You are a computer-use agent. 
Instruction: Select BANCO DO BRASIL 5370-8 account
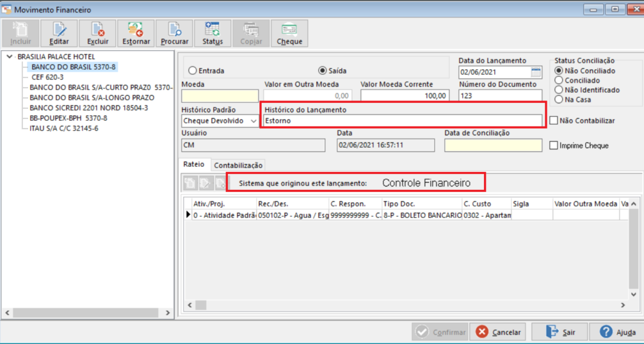[74, 67]
